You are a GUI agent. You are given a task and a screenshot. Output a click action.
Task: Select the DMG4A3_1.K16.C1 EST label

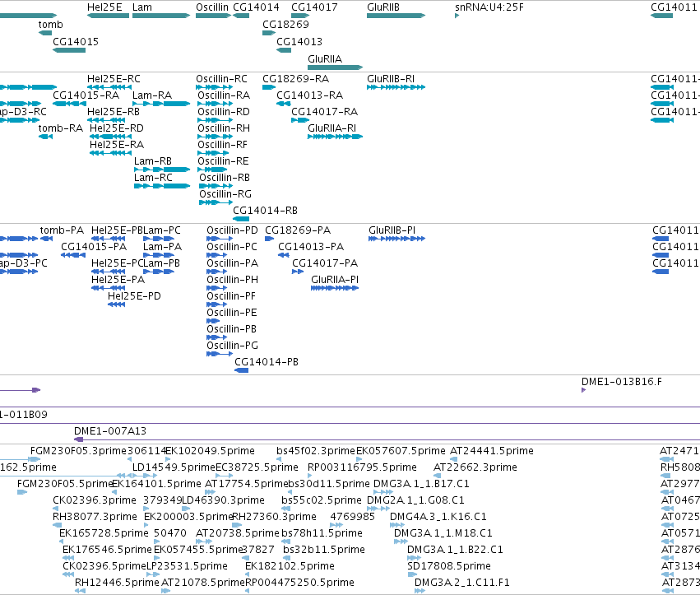click(438, 518)
